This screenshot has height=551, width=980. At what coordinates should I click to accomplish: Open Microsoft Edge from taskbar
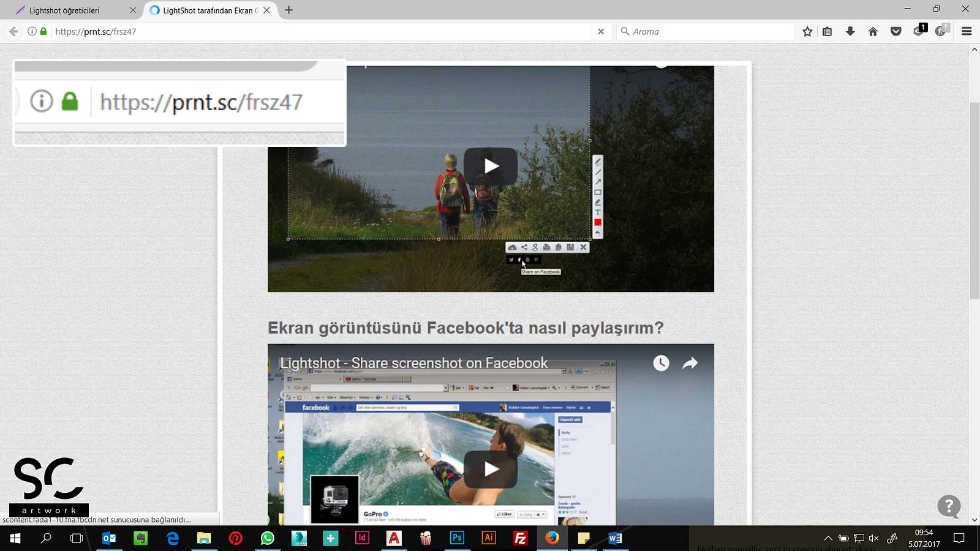click(173, 538)
